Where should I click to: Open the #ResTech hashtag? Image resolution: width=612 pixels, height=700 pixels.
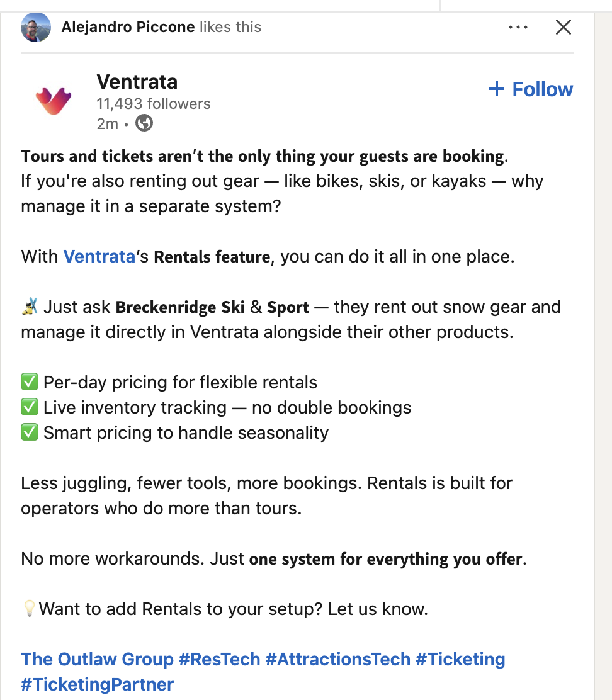(219, 659)
